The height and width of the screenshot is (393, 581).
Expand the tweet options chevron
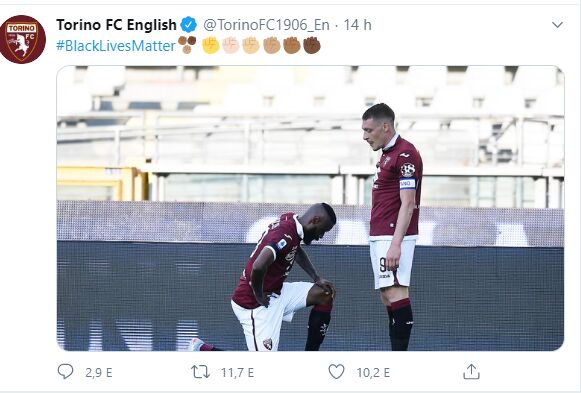557,25
